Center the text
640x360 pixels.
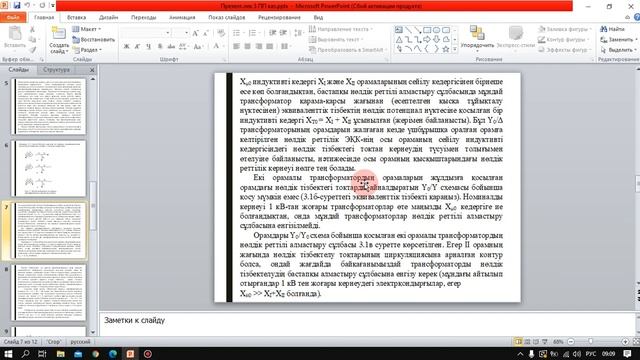click(247, 47)
